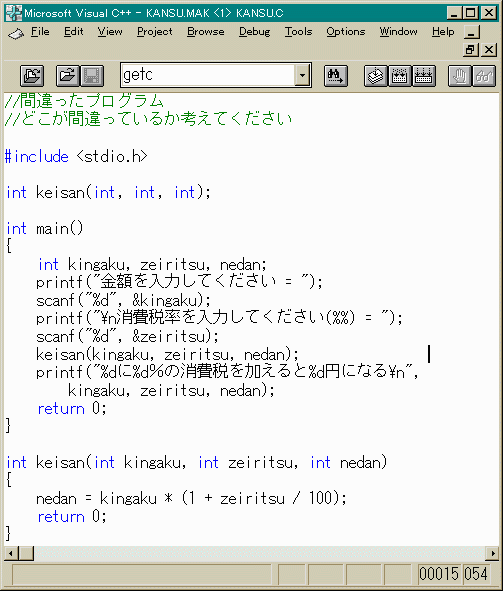Open the Project menu
The image size is (503, 591).
(154, 31)
